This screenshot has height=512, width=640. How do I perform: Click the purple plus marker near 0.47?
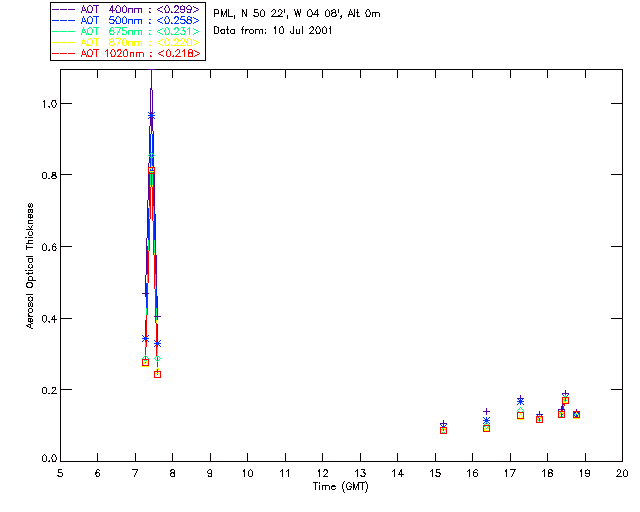click(x=145, y=294)
